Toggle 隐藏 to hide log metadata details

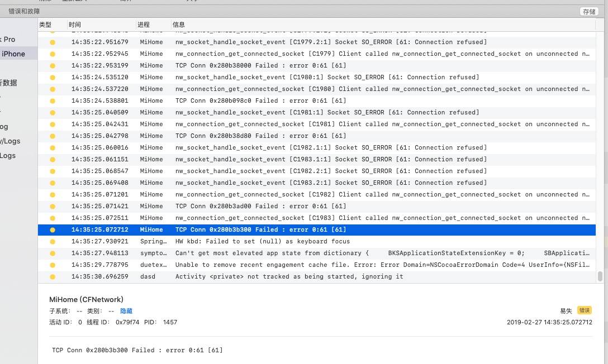click(126, 310)
